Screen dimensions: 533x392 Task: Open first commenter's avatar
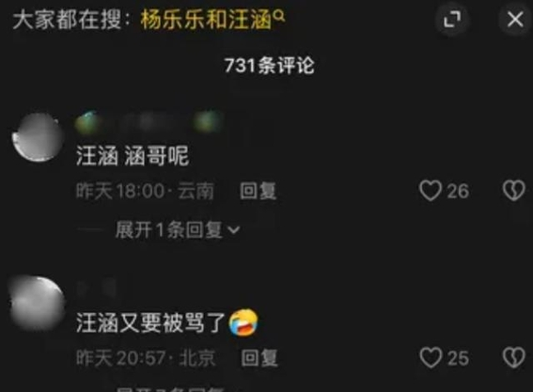tap(38, 137)
